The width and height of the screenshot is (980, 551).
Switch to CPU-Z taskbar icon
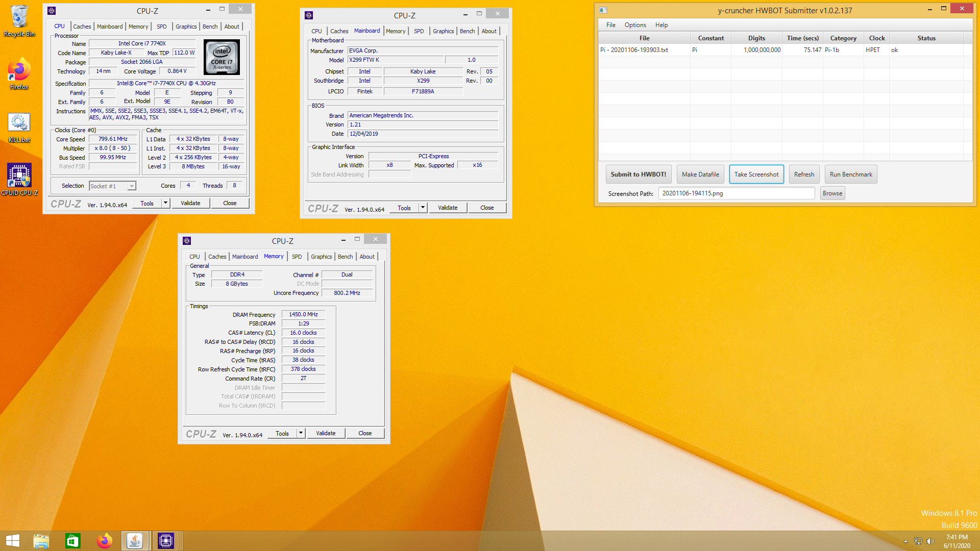166,541
